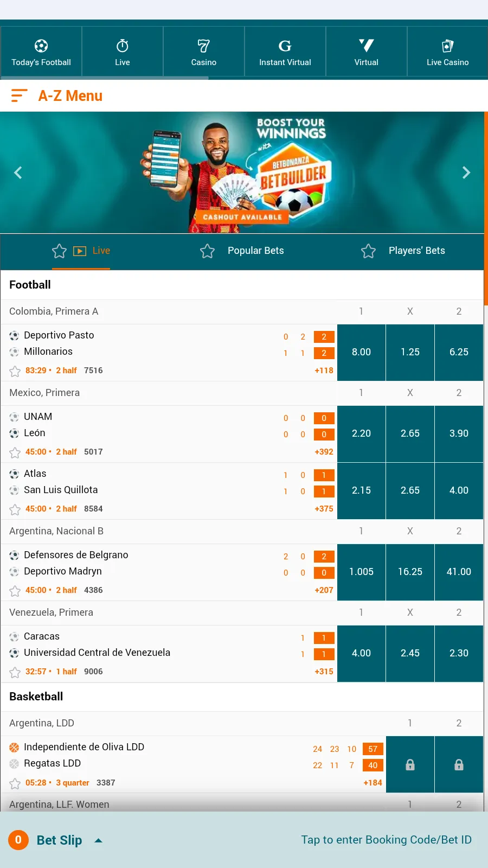Viewport: 488px width, 868px height.
Task: Go back a banner using the left chevron
Action: 18,173
